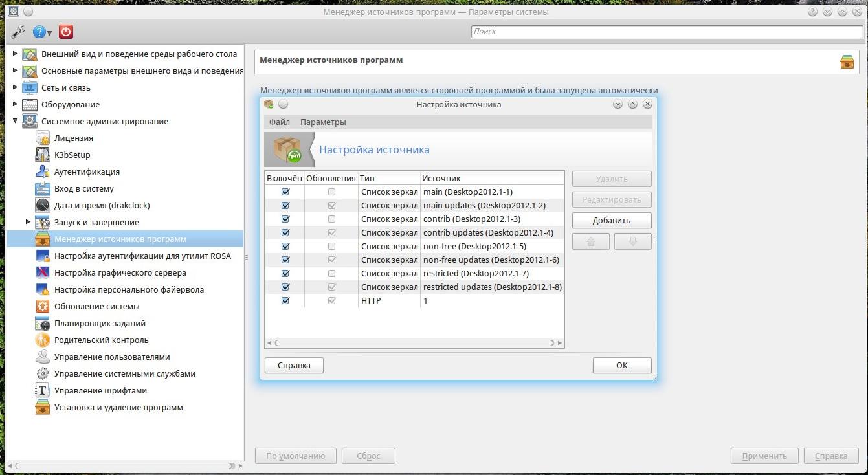Uncheck Включён for main (Desktop2012.1-1)
868x475 pixels.
pyautogui.click(x=285, y=192)
